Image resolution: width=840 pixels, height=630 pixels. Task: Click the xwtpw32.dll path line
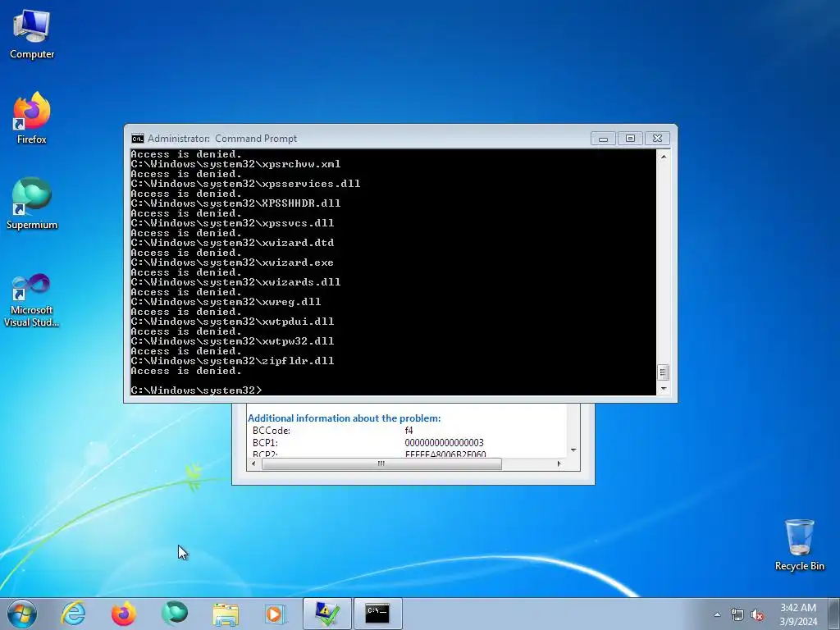(x=232, y=341)
